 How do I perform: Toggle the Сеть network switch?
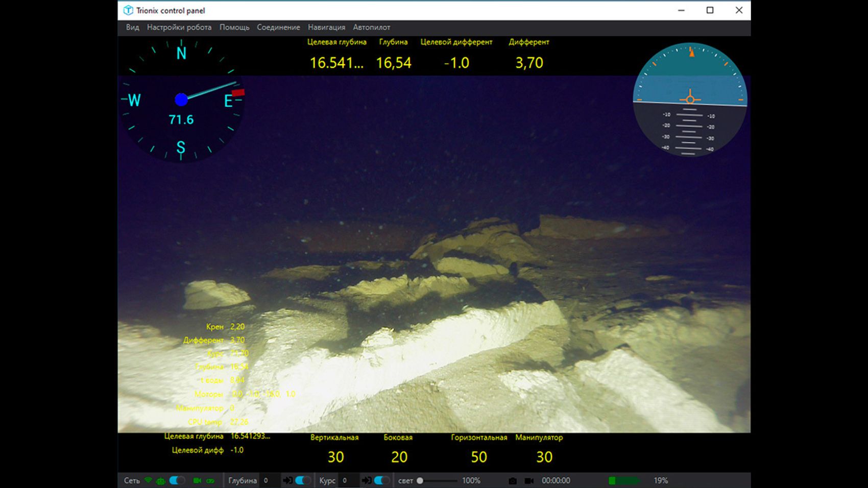177,480
